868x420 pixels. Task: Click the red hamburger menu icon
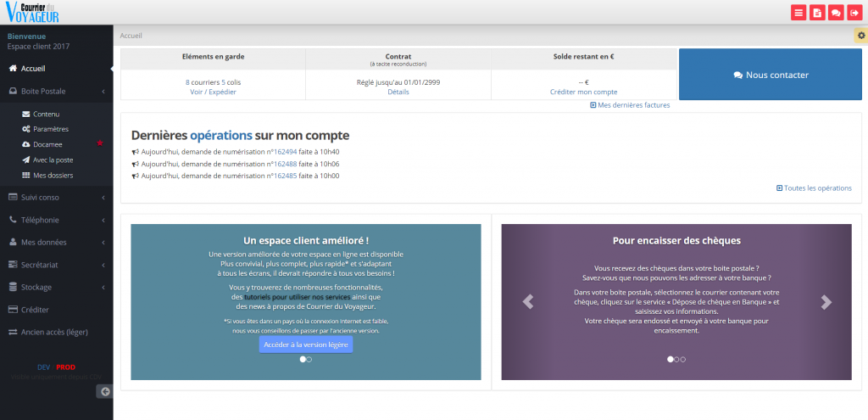pyautogui.click(x=798, y=13)
